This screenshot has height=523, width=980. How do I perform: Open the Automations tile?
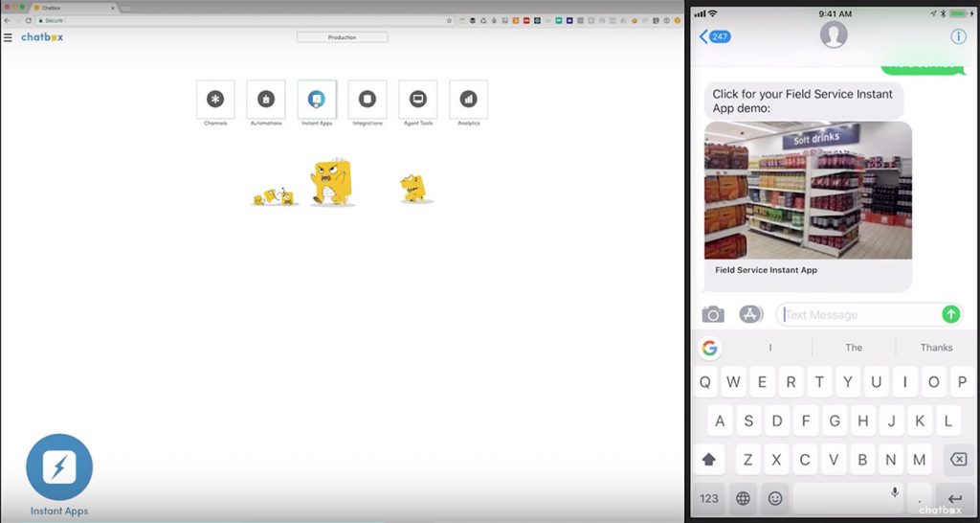pos(266,99)
